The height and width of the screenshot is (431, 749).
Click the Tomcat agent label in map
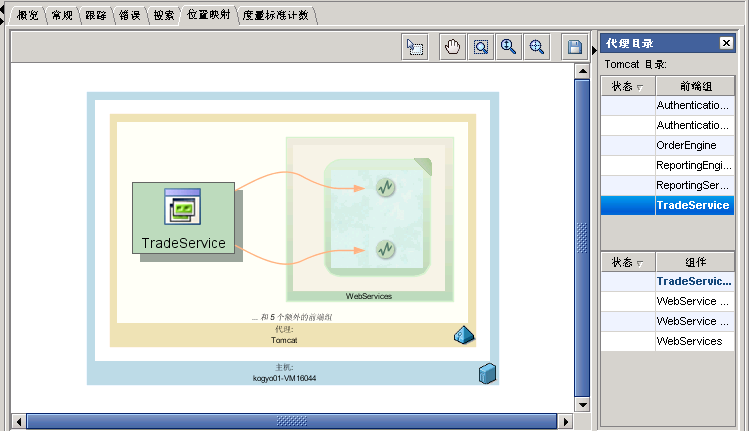[x=284, y=340]
